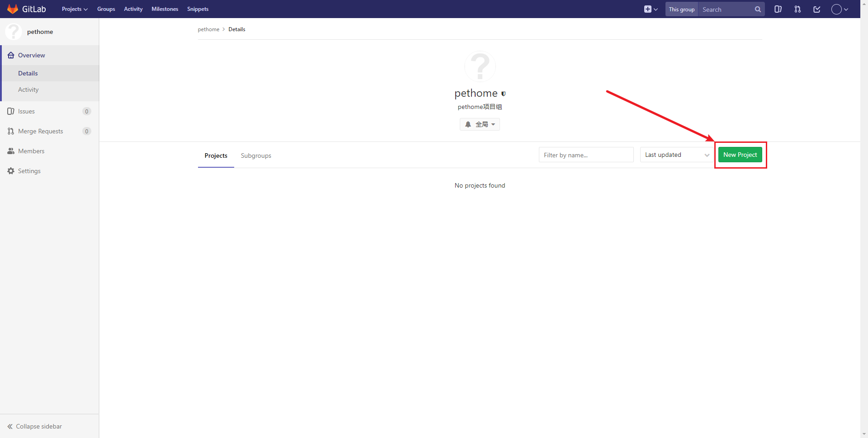Image resolution: width=868 pixels, height=438 pixels.
Task: Click the search magnifier icon
Action: pos(758,9)
